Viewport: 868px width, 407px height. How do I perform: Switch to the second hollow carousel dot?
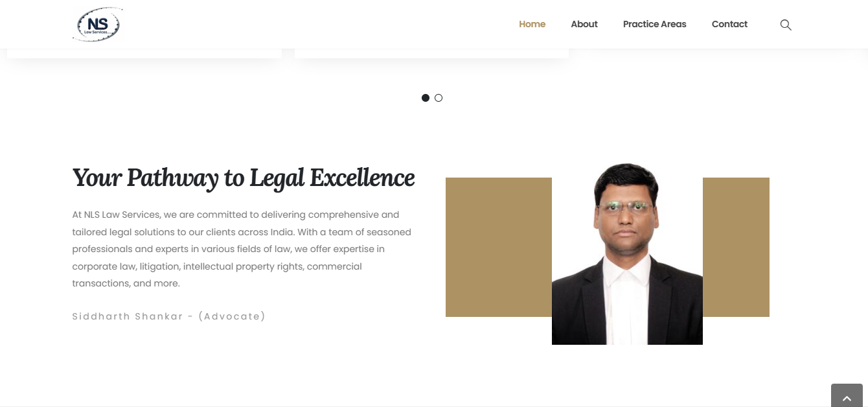click(x=439, y=98)
